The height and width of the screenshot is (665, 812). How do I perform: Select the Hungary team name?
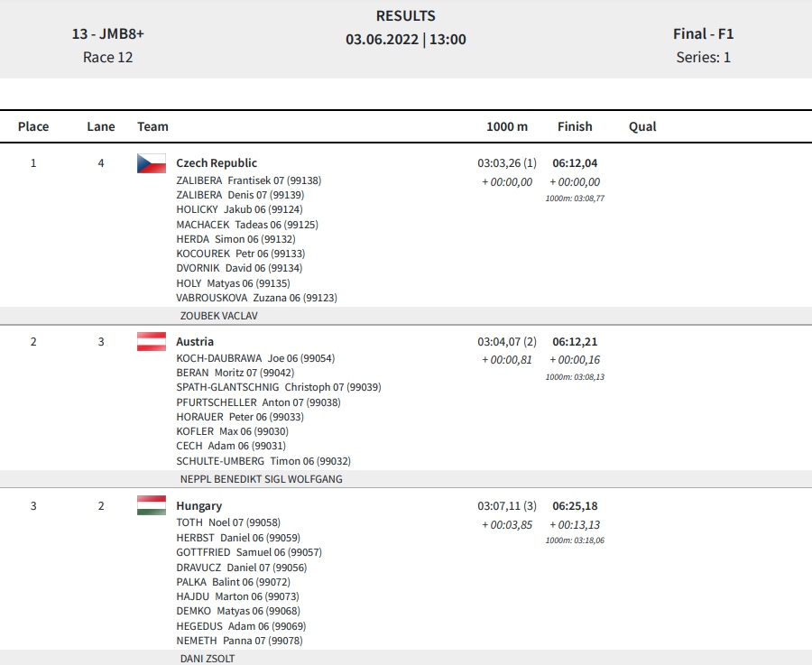point(198,506)
